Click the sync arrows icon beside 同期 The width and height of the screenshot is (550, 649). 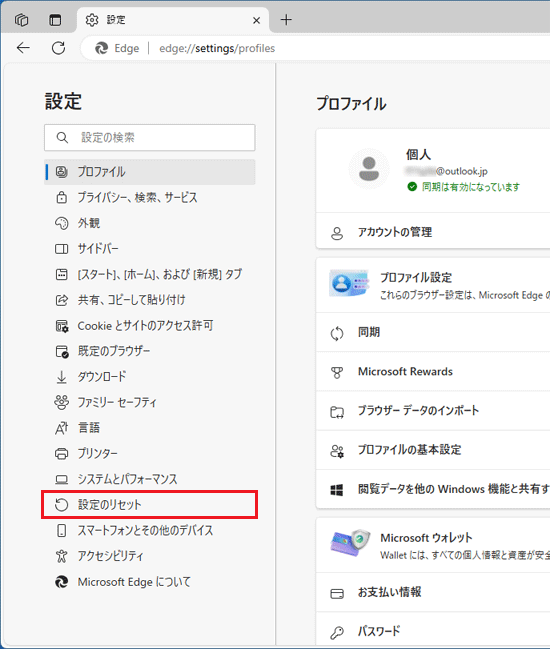tap(337, 333)
